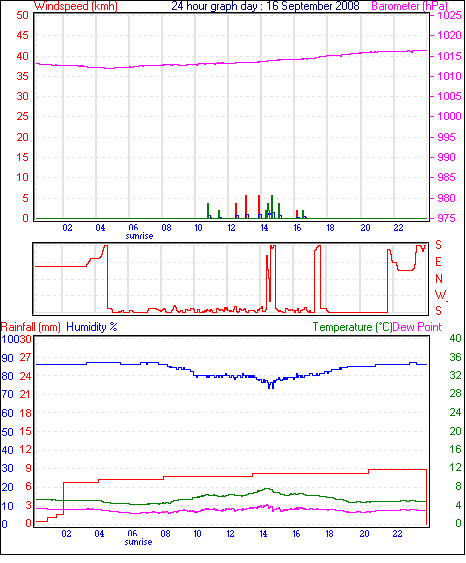The width and height of the screenshot is (466, 563).
Task: Click the N wind direction label
Action: click(x=438, y=279)
